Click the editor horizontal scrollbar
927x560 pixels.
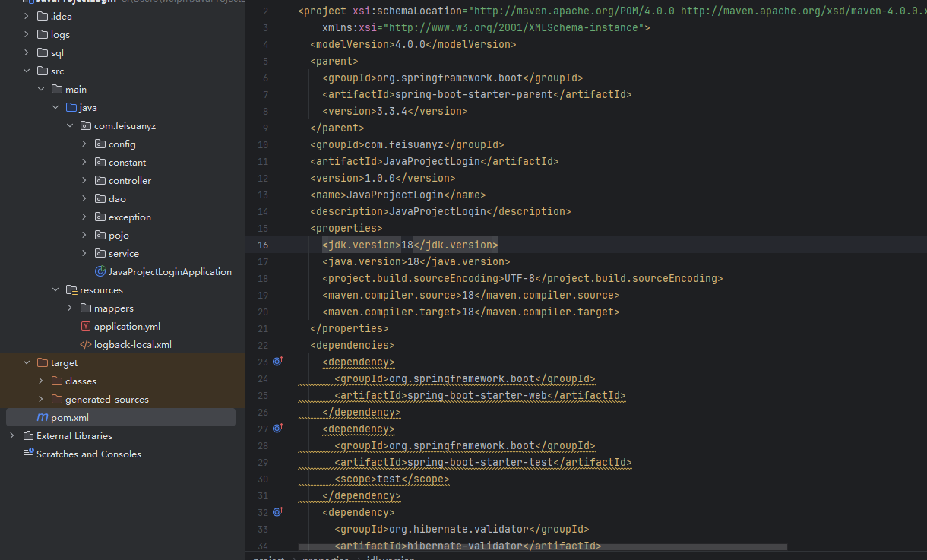543,546
